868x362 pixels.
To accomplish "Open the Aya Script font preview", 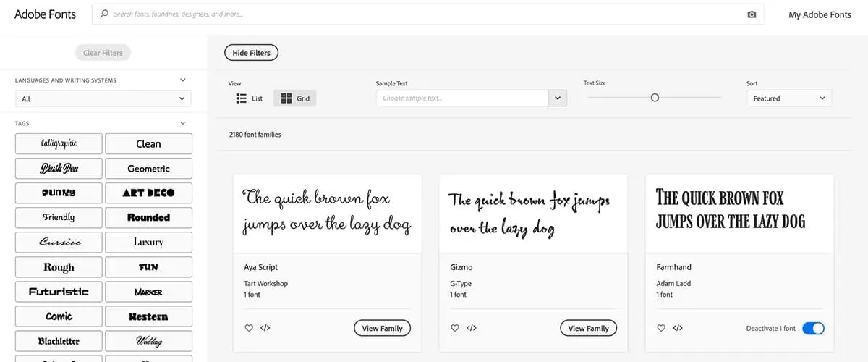I will pos(327,214).
